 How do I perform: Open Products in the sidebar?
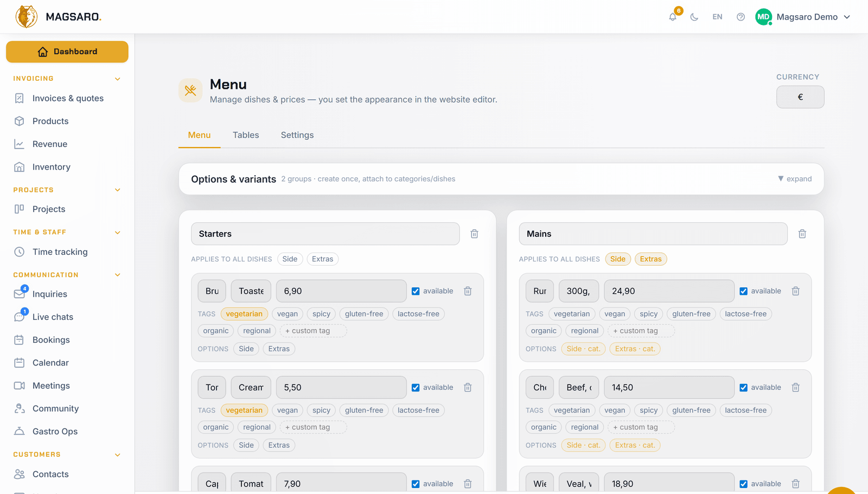point(67,121)
